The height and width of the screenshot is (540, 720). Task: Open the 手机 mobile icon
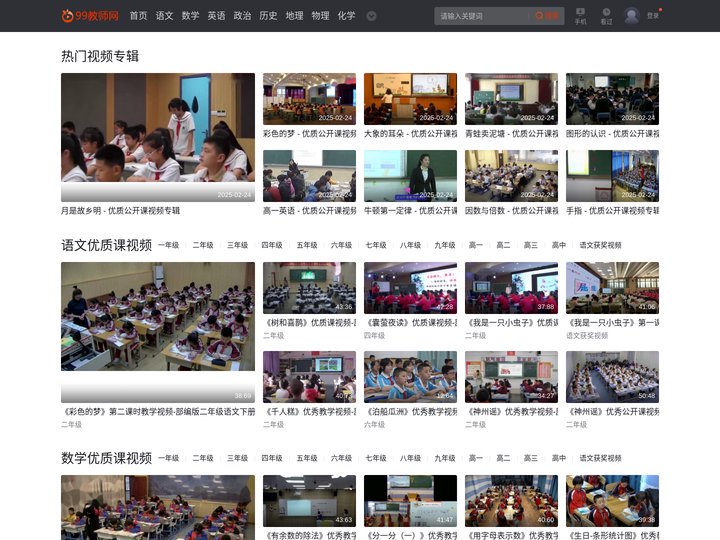[580, 16]
